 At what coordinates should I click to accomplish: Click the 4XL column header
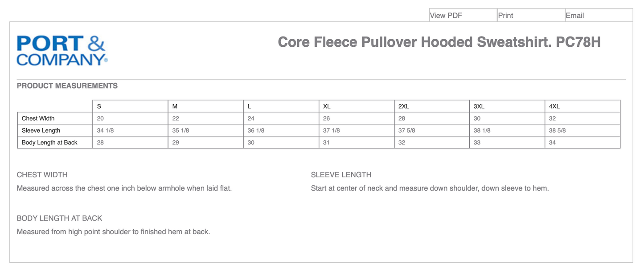554,106
